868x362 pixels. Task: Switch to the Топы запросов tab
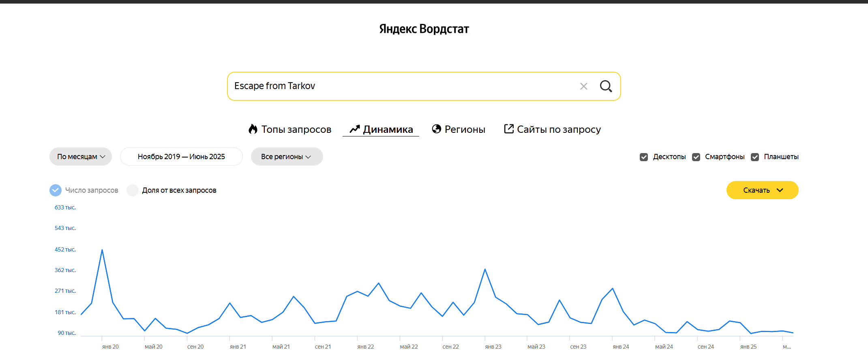click(296, 130)
